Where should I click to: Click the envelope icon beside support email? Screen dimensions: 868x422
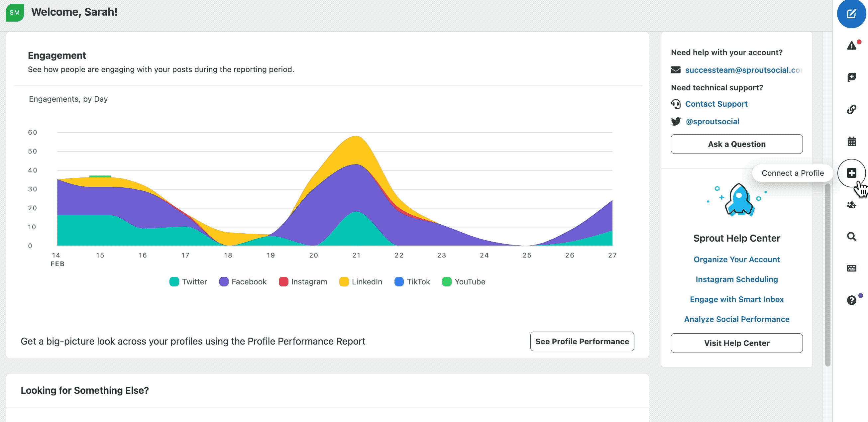(x=676, y=70)
